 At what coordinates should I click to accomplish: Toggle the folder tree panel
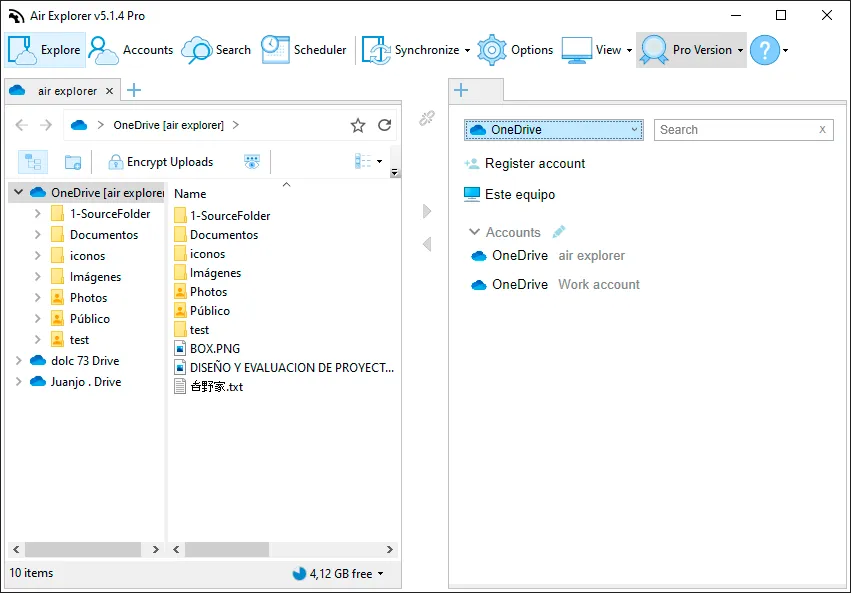pyautogui.click(x=33, y=162)
